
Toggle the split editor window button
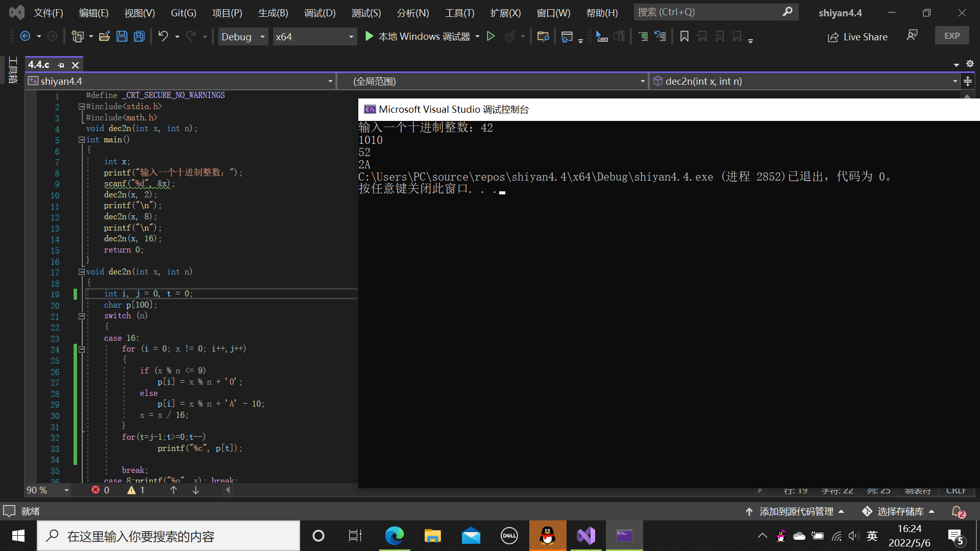[x=967, y=81]
